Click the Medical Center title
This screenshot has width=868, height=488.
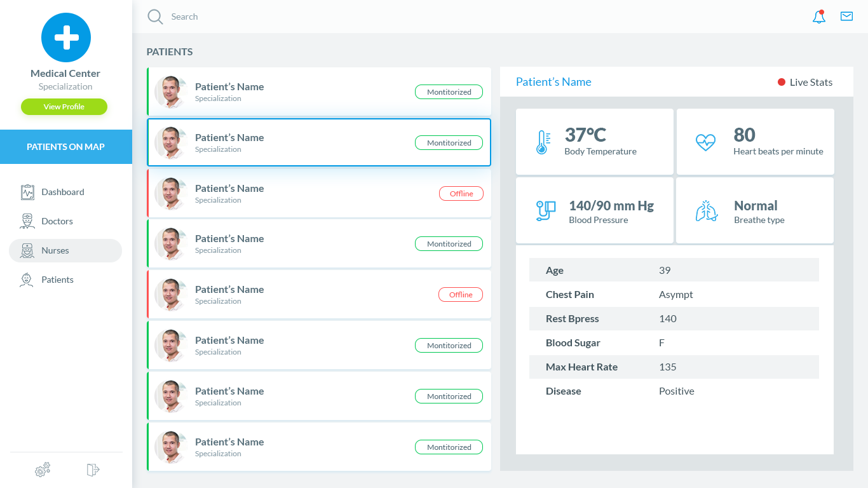[65, 73]
